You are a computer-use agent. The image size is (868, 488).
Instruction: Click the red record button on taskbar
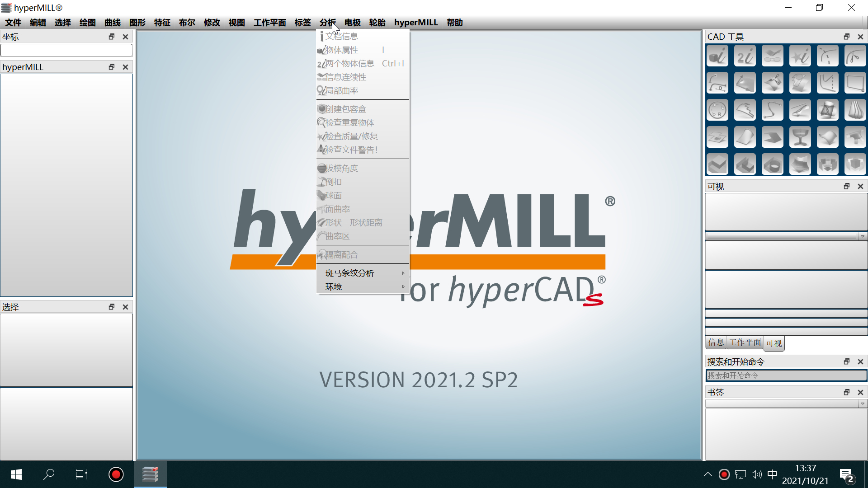tap(116, 474)
